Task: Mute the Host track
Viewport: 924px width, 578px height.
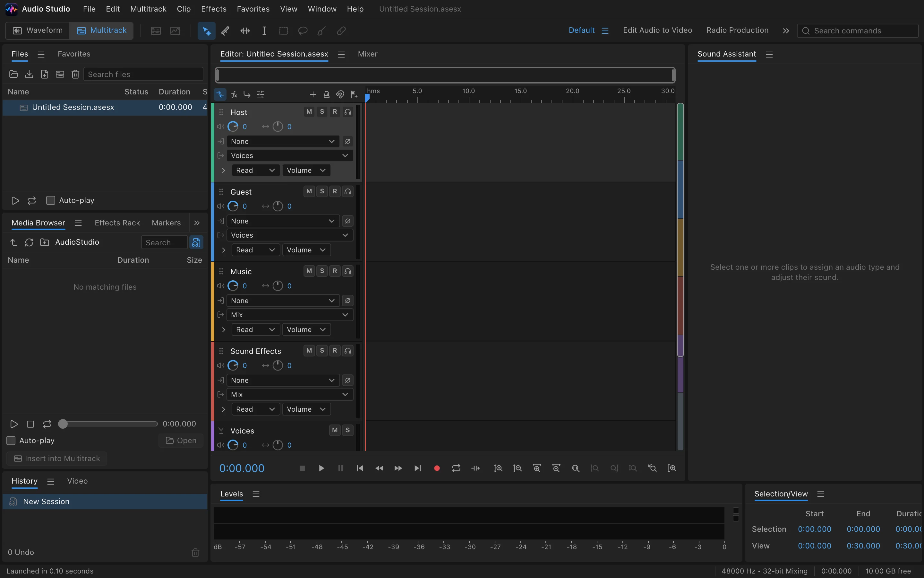Action: click(x=309, y=112)
